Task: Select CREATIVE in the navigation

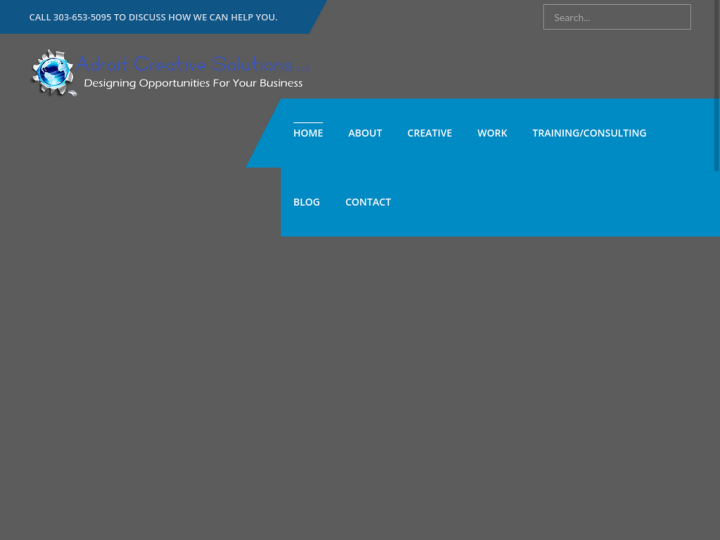Action: pyautogui.click(x=429, y=133)
